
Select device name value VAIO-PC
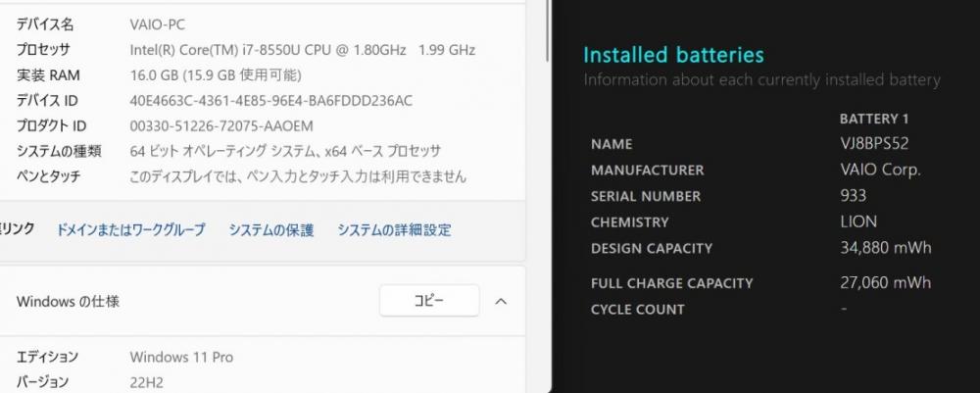(x=158, y=25)
